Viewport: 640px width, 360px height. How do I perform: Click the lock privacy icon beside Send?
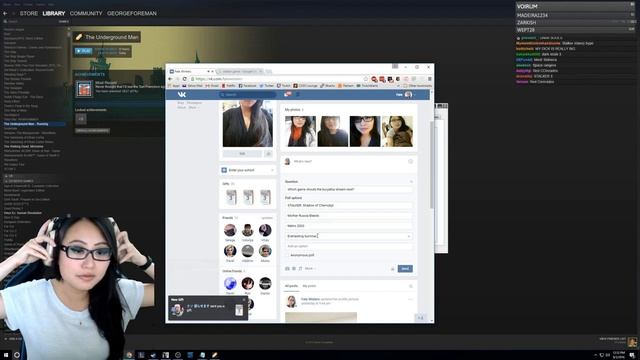(x=393, y=269)
